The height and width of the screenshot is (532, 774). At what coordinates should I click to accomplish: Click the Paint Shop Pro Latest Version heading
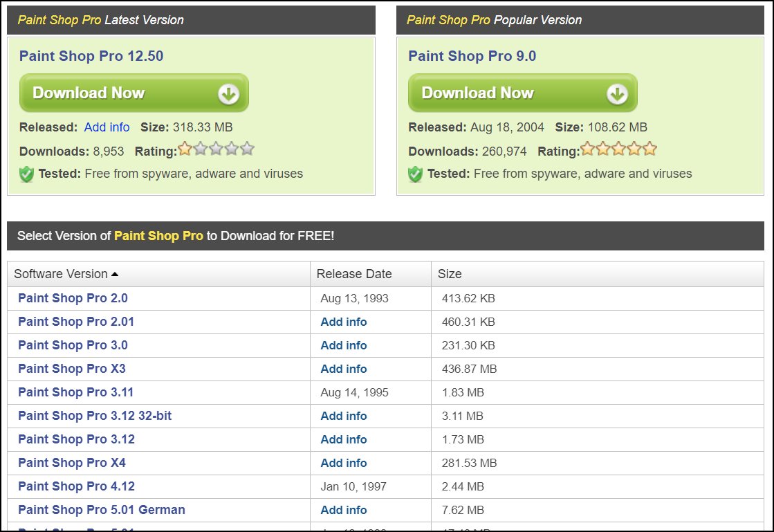coord(101,20)
